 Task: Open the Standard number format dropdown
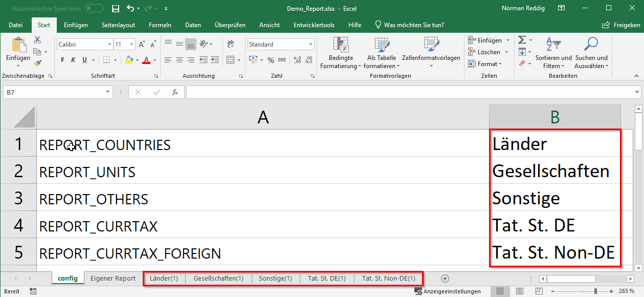point(310,45)
